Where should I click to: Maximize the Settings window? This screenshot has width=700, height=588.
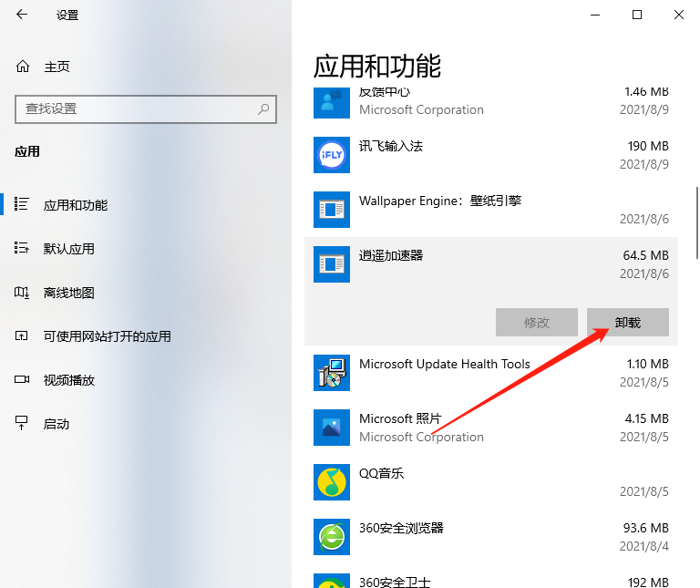click(637, 15)
